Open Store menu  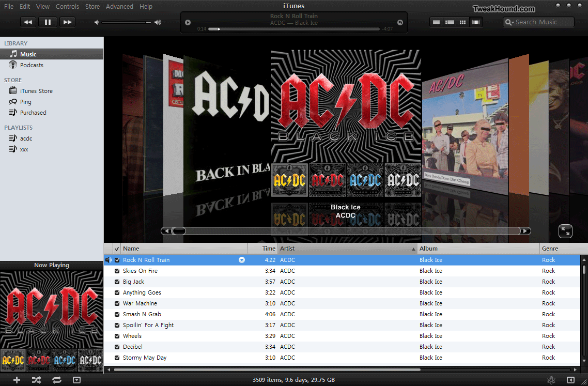pyautogui.click(x=92, y=6)
